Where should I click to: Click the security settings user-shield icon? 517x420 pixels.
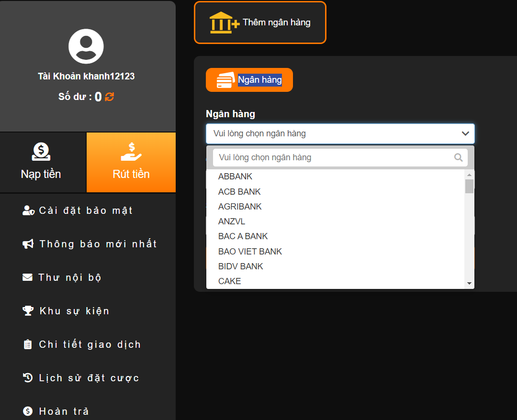28,210
